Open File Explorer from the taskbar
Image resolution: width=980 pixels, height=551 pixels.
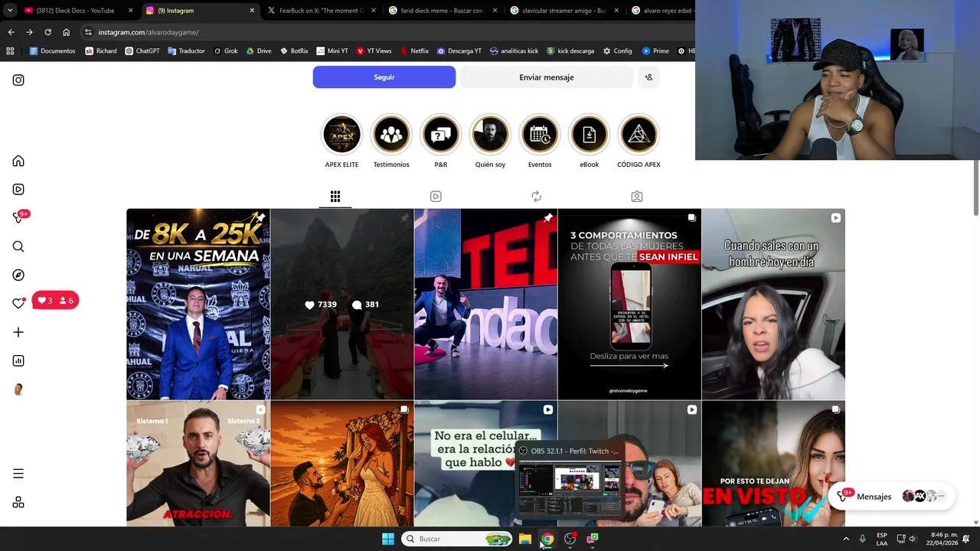(x=524, y=539)
